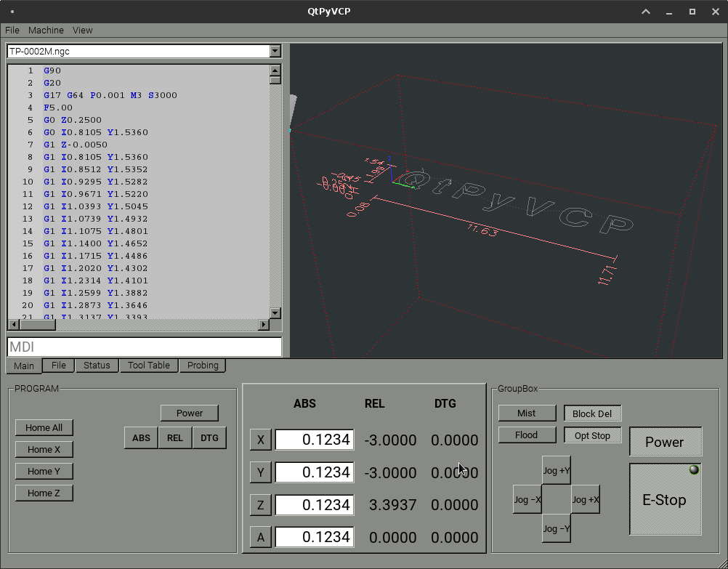Toggle the Flood coolant button

527,435
